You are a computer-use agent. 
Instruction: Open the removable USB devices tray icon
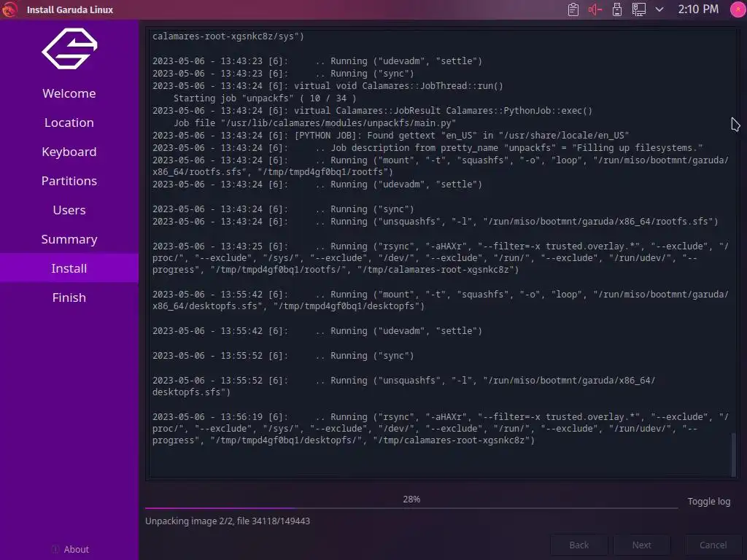pos(617,9)
